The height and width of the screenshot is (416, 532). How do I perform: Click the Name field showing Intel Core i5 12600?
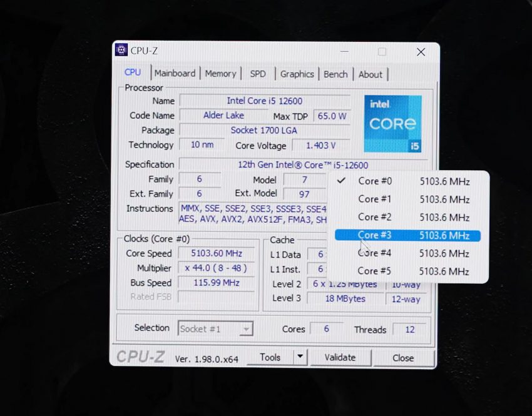pyautogui.click(x=265, y=101)
